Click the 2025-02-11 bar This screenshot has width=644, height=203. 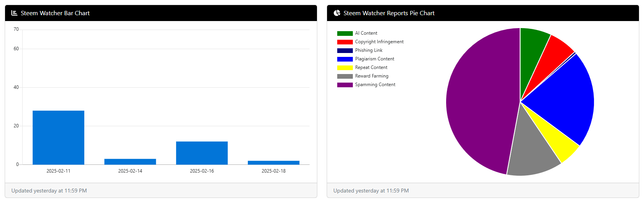coord(59,138)
